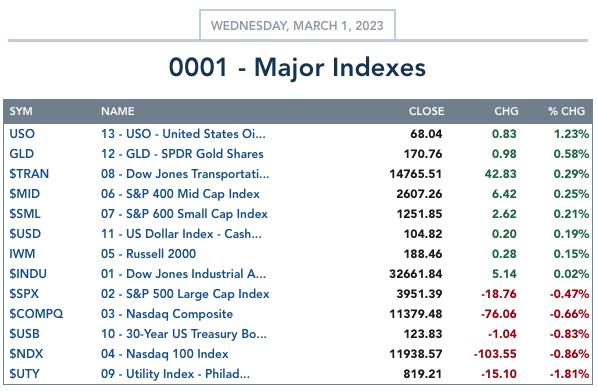Viewport: 597px width, 391px height.
Task: Select the $MID symbol
Action: pos(24,194)
